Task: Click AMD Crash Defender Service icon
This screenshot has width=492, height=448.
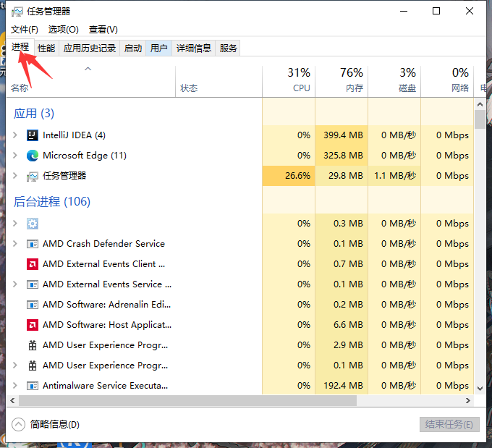Action: (x=33, y=244)
